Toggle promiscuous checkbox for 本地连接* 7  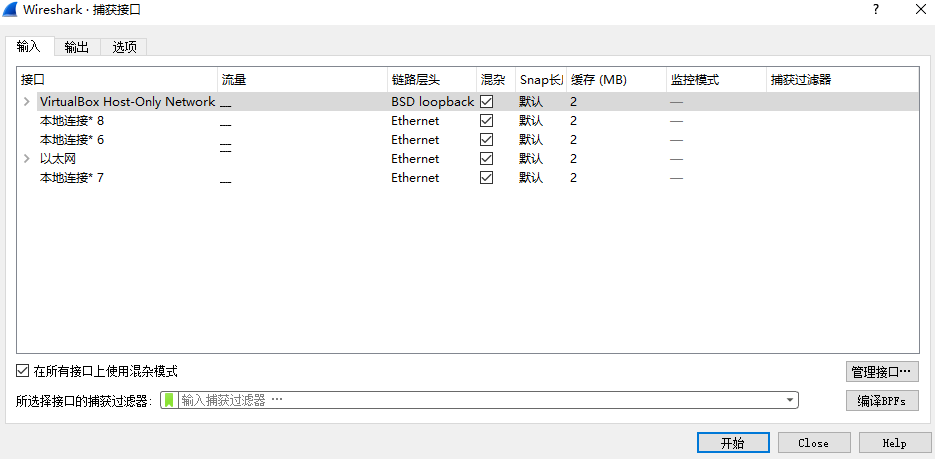[x=487, y=178]
